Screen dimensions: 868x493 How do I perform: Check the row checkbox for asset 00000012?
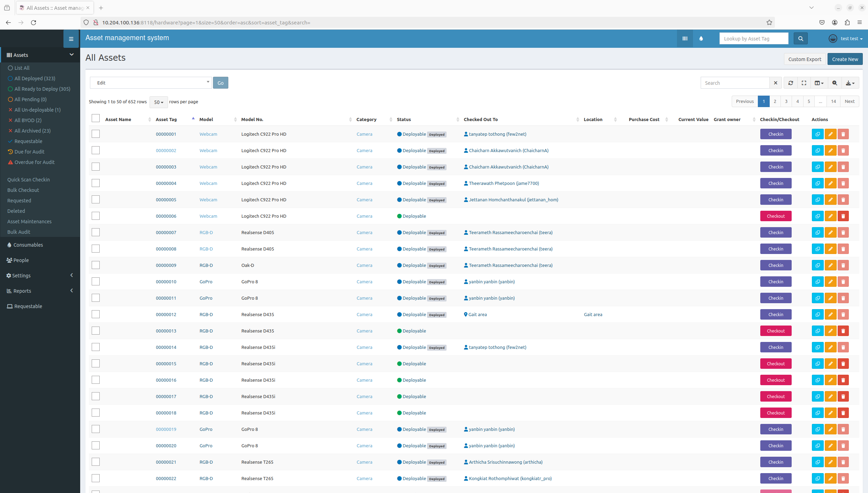point(96,314)
